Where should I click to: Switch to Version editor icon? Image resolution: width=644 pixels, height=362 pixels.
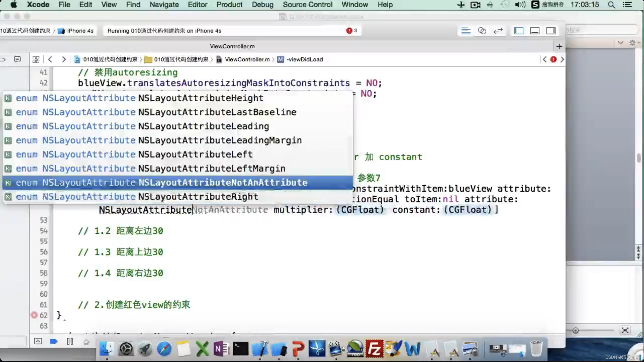[498, 31]
